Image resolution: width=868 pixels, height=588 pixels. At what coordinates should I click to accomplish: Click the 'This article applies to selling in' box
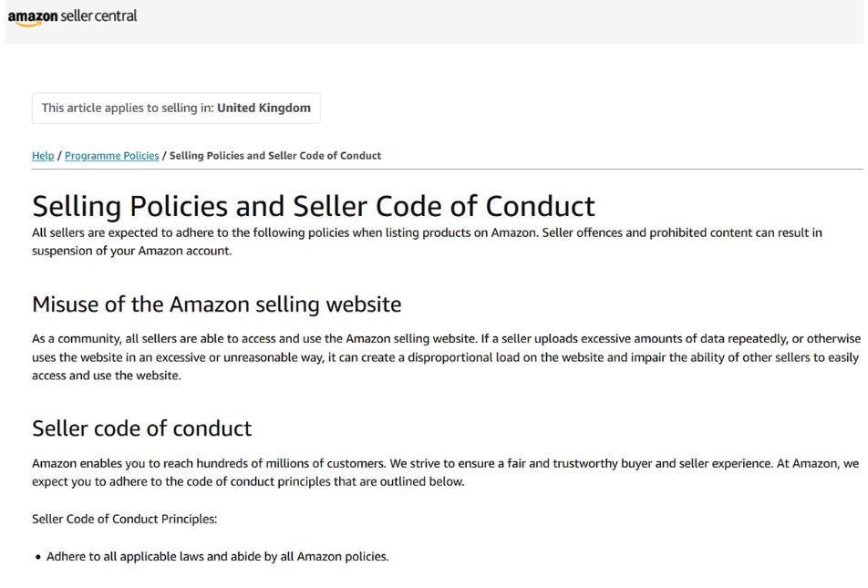176,108
